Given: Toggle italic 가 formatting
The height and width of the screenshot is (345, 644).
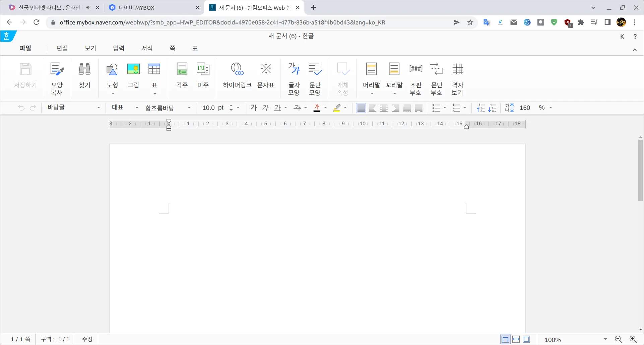Looking at the screenshot, I should (265, 108).
